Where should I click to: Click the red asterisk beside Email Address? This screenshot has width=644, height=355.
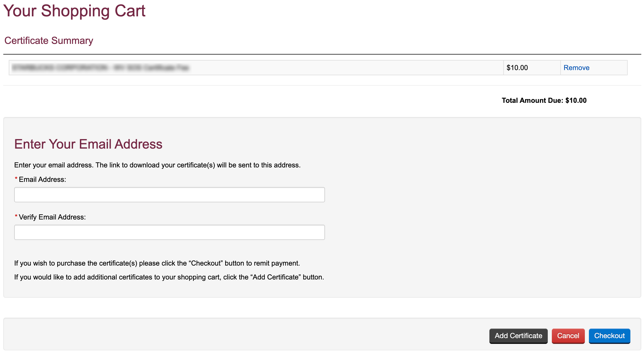point(16,179)
